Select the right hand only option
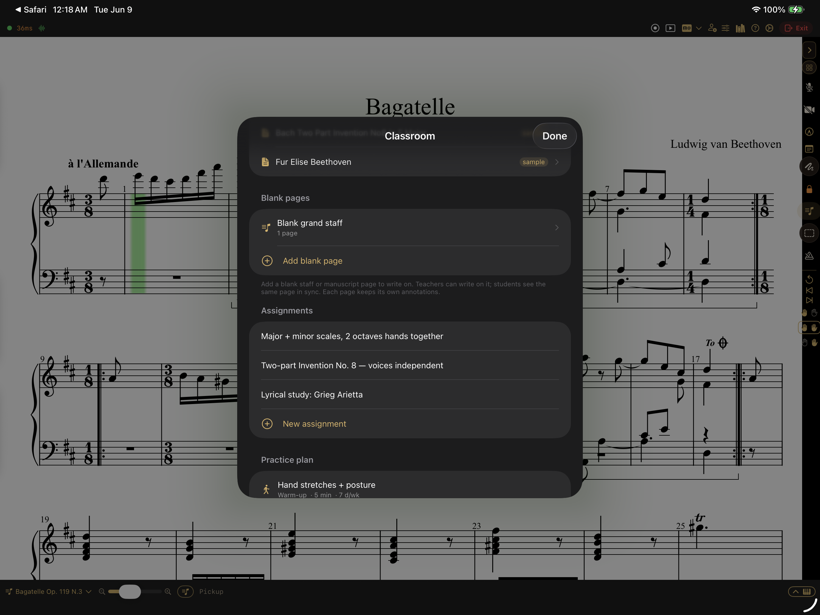The image size is (820, 615). tap(809, 343)
